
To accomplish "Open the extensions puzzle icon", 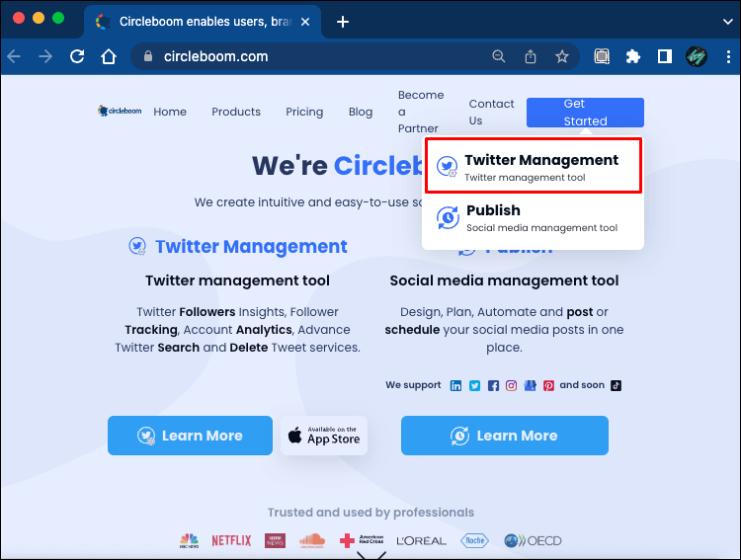I will click(632, 56).
